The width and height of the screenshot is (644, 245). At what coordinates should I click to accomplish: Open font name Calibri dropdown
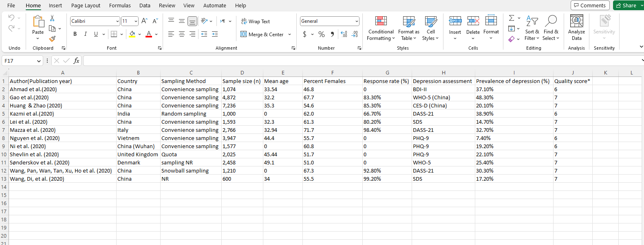click(x=117, y=21)
